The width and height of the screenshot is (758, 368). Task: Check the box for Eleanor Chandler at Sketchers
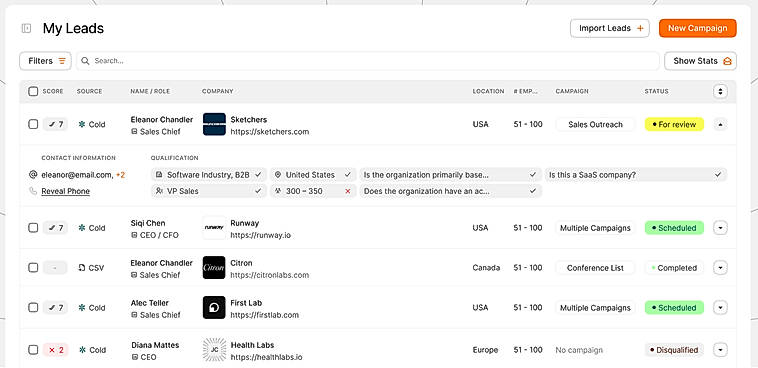tap(33, 124)
